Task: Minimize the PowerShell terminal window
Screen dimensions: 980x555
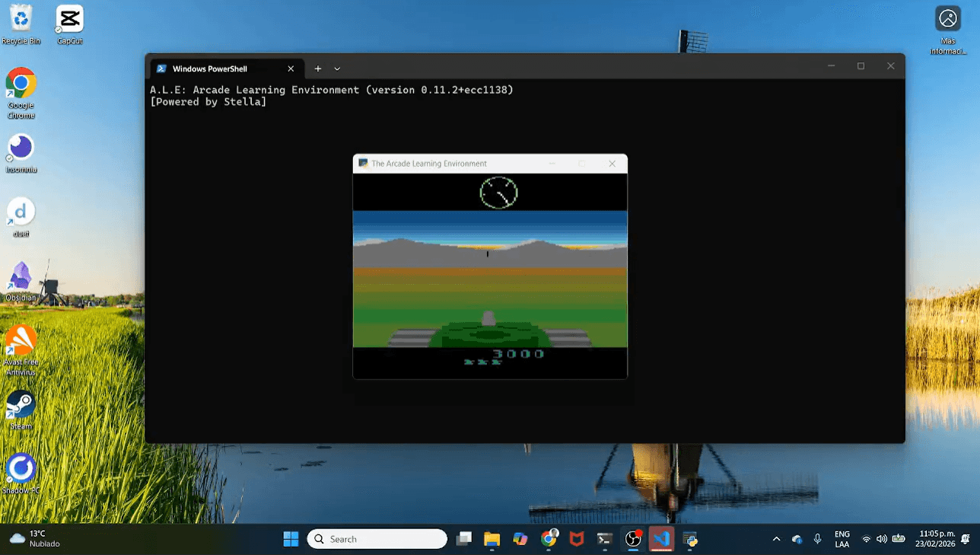Action: coord(831,66)
